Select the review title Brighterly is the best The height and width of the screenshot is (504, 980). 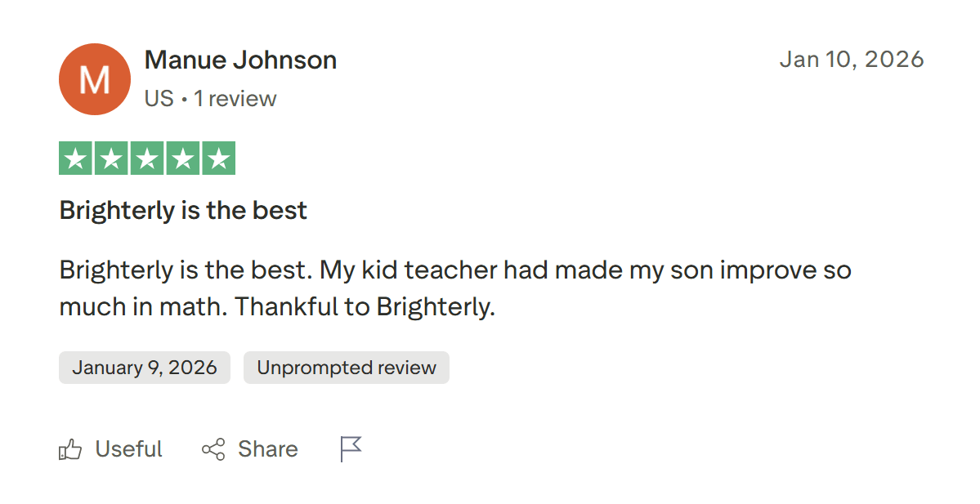coord(182,210)
